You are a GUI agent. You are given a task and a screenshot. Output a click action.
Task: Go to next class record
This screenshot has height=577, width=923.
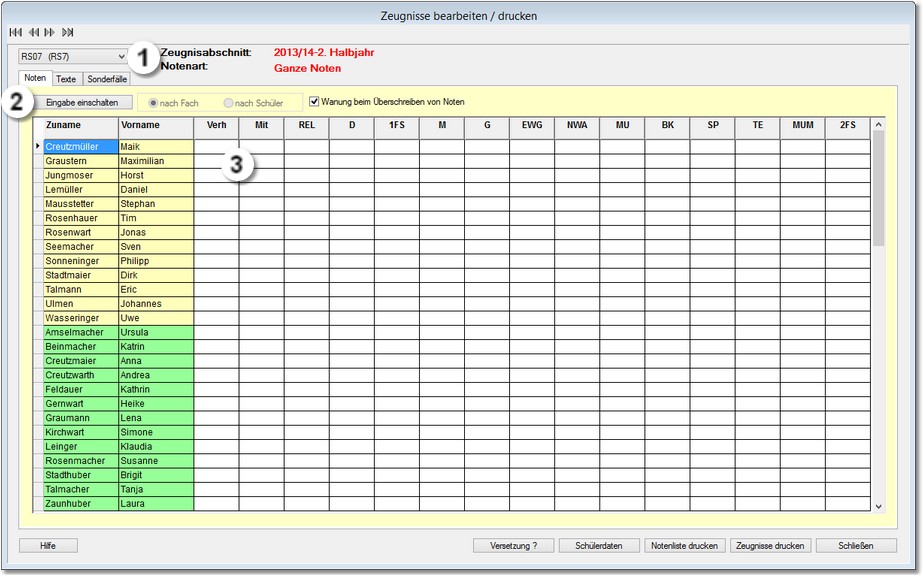(50, 32)
